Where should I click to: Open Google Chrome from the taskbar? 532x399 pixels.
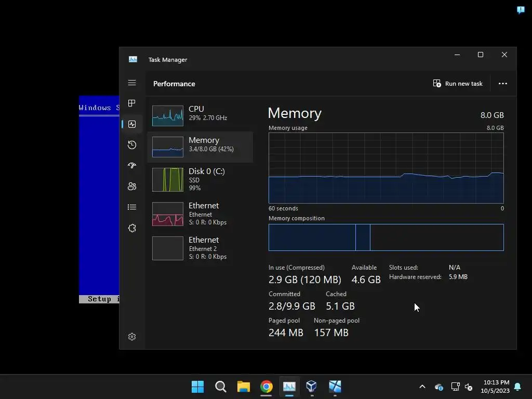267,387
